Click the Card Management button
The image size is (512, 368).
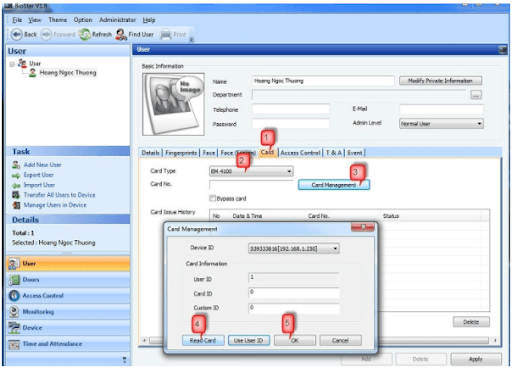click(x=334, y=185)
